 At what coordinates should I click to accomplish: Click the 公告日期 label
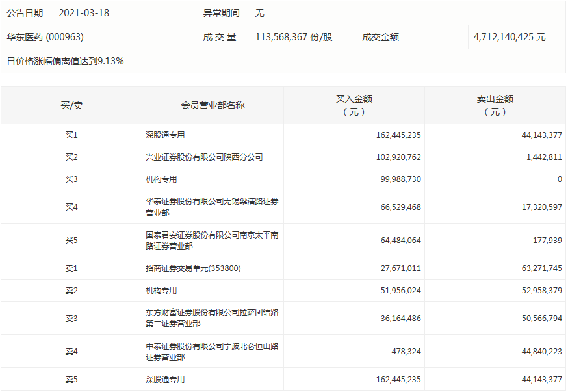point(25,13)
